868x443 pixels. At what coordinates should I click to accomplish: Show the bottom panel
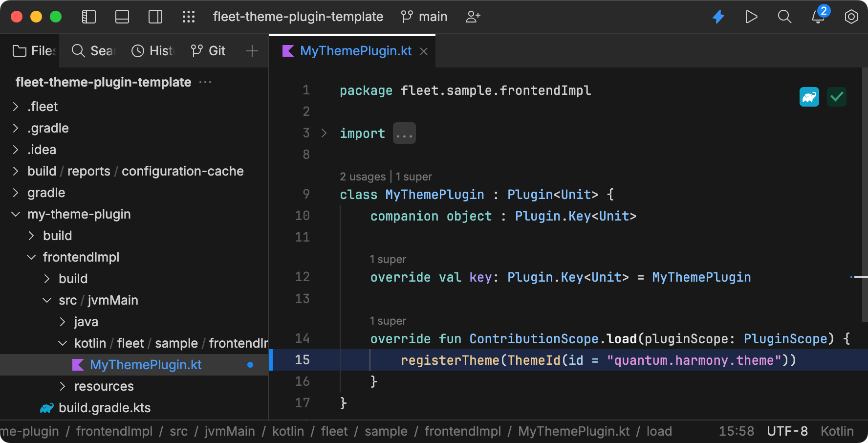[x=122, y=16]
